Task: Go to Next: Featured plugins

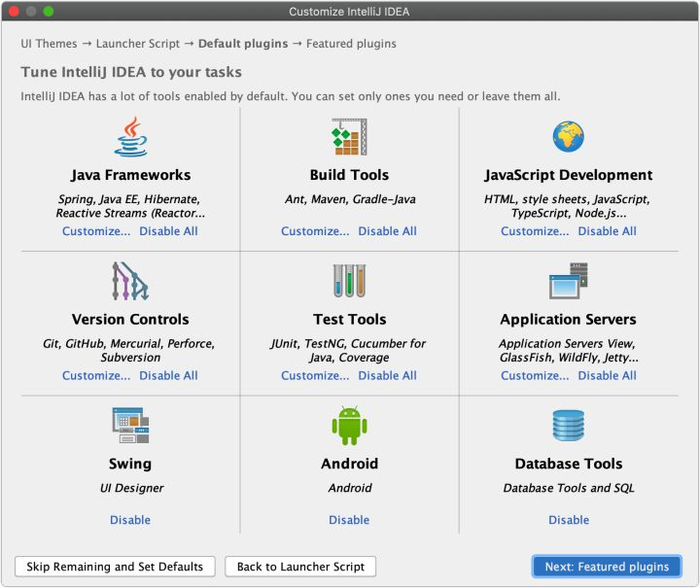Action: click(607, 567)
